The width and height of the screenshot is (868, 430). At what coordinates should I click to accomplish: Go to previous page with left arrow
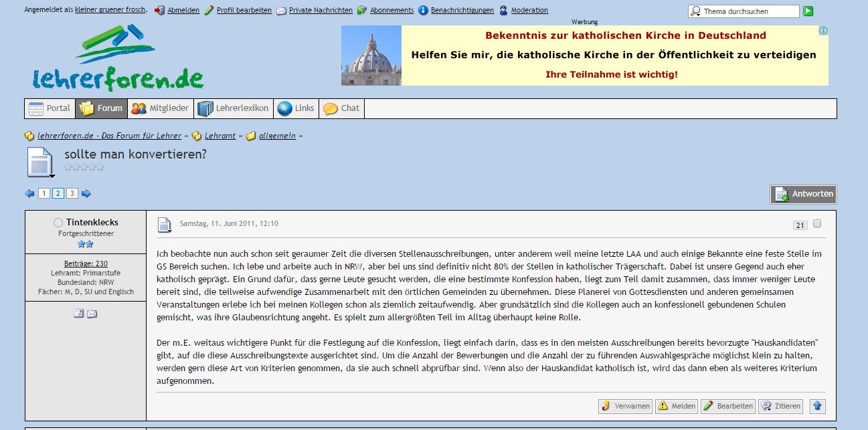(x=29, y=194)
